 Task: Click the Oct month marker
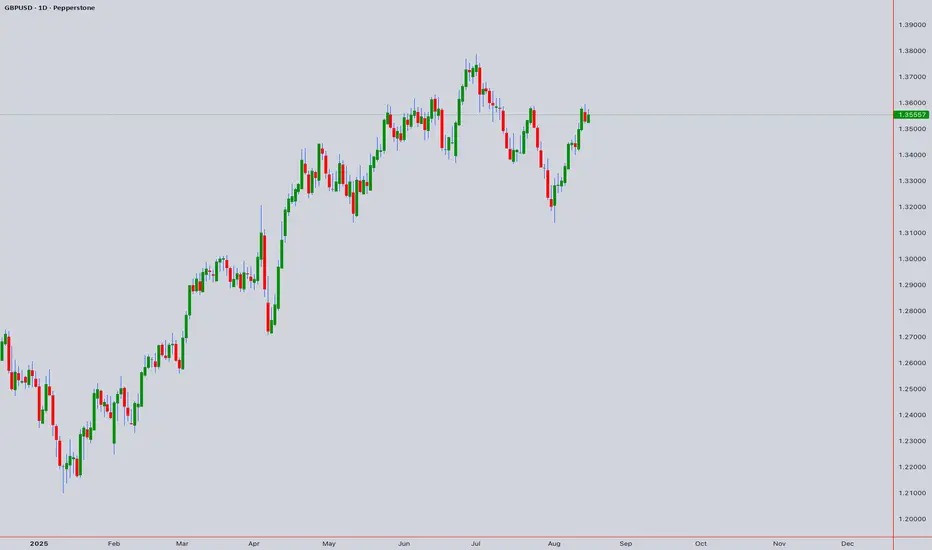click(701, 543)
